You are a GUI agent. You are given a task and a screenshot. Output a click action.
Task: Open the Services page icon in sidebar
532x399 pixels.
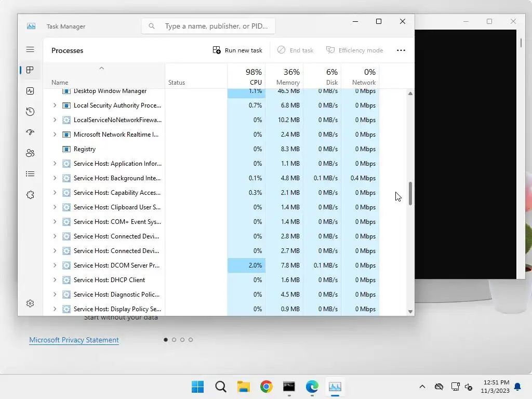click(30, 195)
